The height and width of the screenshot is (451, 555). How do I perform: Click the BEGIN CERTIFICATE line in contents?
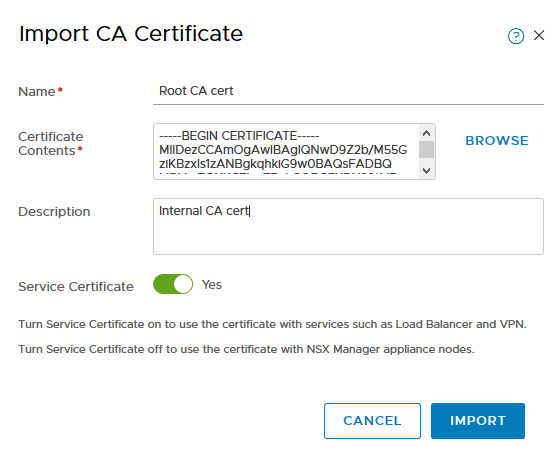click(239, 136)
